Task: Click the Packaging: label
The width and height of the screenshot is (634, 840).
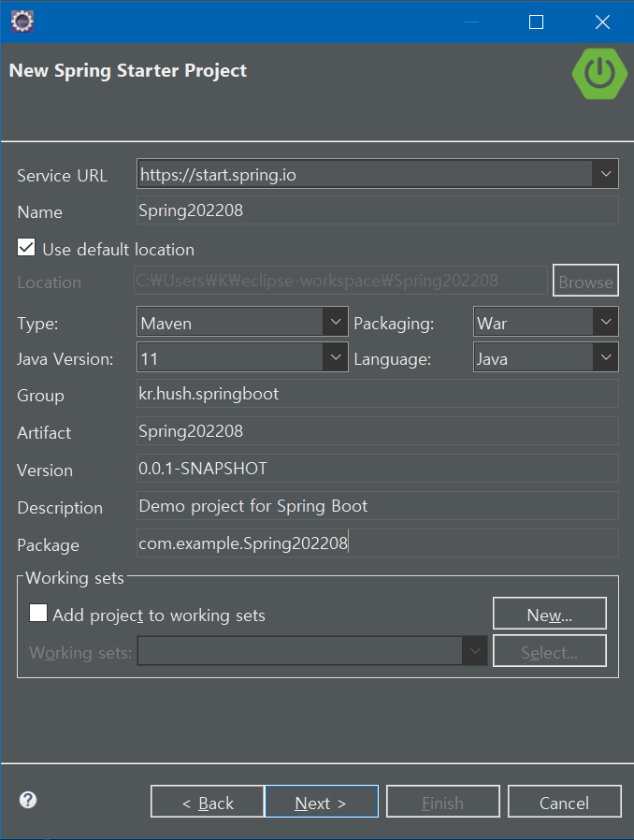Action: click(x=394, y=324)
